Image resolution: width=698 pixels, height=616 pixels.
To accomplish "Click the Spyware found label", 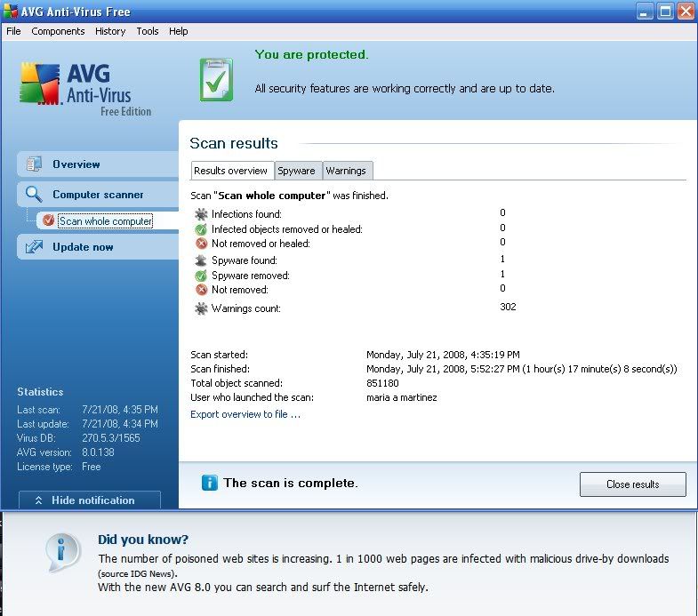I will [245, 260].
